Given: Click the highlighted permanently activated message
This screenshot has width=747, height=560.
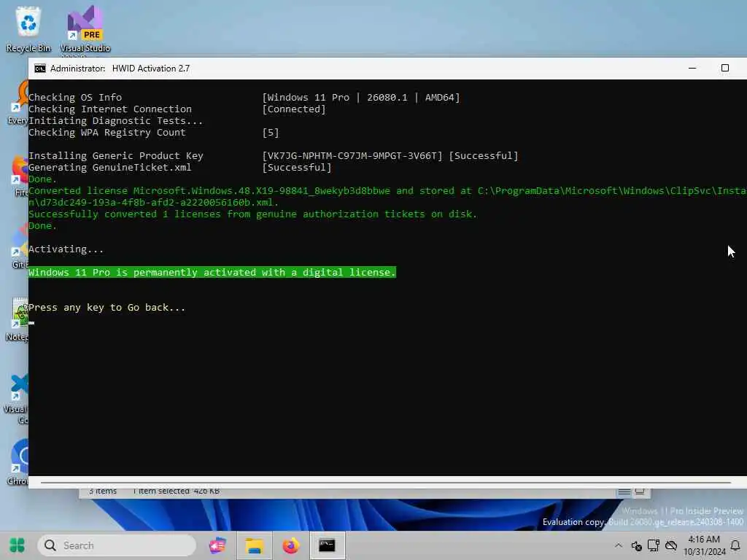Looking at the screenshot, I should pyautogui.click(x=212, y=273).
